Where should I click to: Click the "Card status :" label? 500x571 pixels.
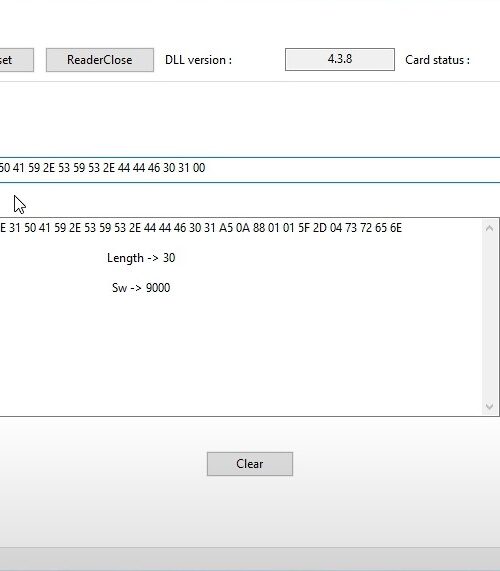point(437,60)
